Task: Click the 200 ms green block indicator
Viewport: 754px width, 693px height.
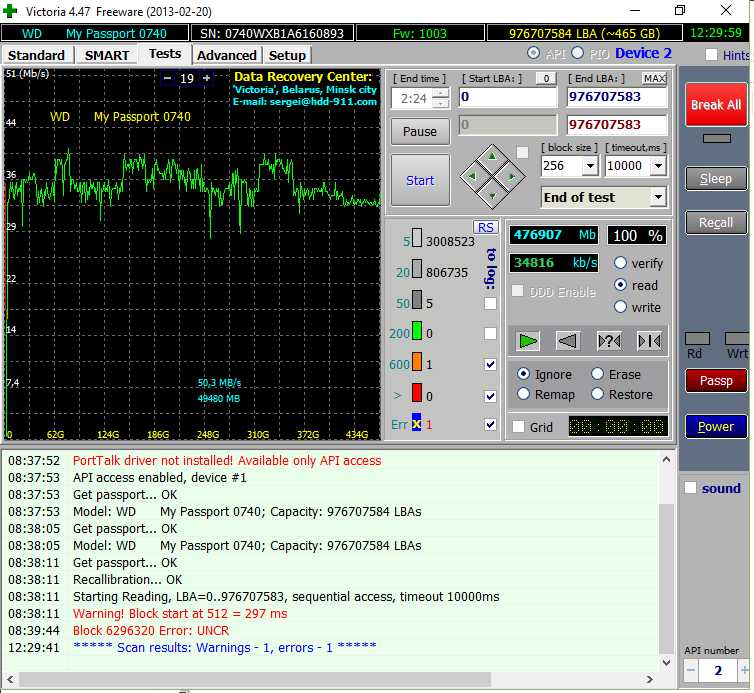Action: (417, 331)
